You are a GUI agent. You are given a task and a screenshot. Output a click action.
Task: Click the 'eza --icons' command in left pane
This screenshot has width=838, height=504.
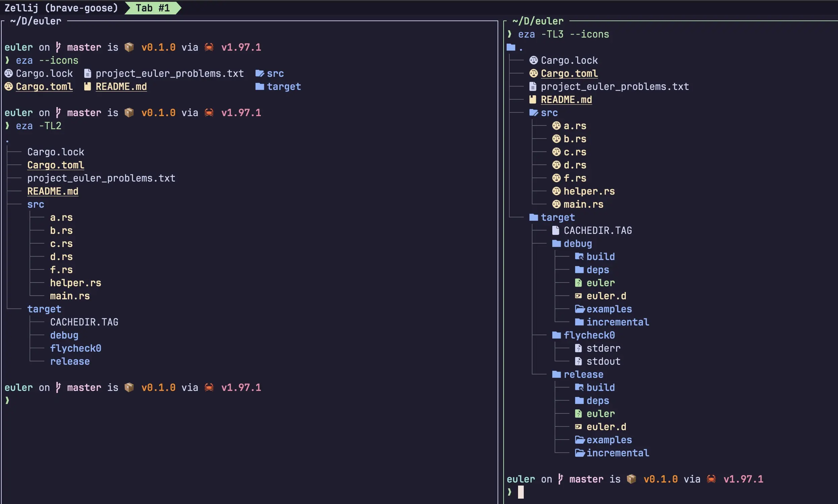click(47, 60)
